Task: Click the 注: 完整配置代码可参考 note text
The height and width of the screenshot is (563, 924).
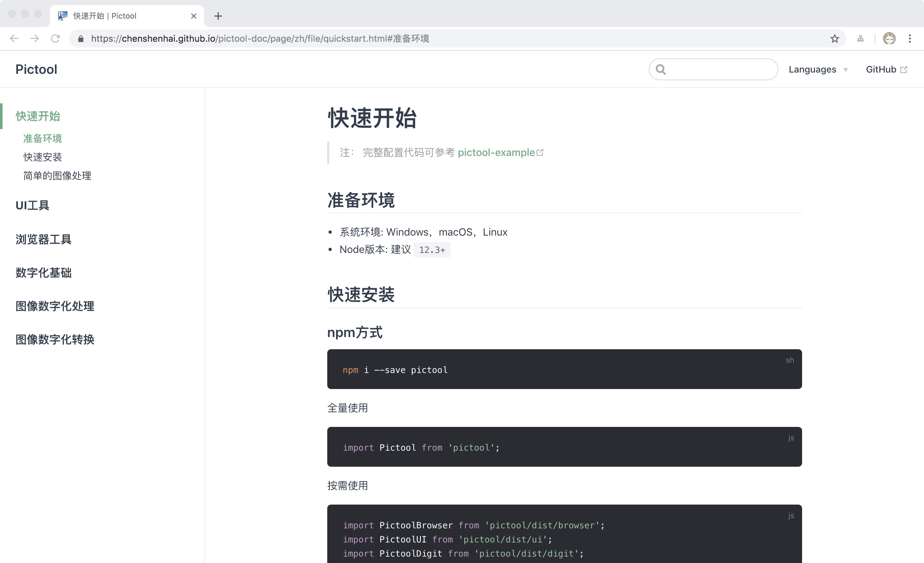Action: click(x=397, y=153)
